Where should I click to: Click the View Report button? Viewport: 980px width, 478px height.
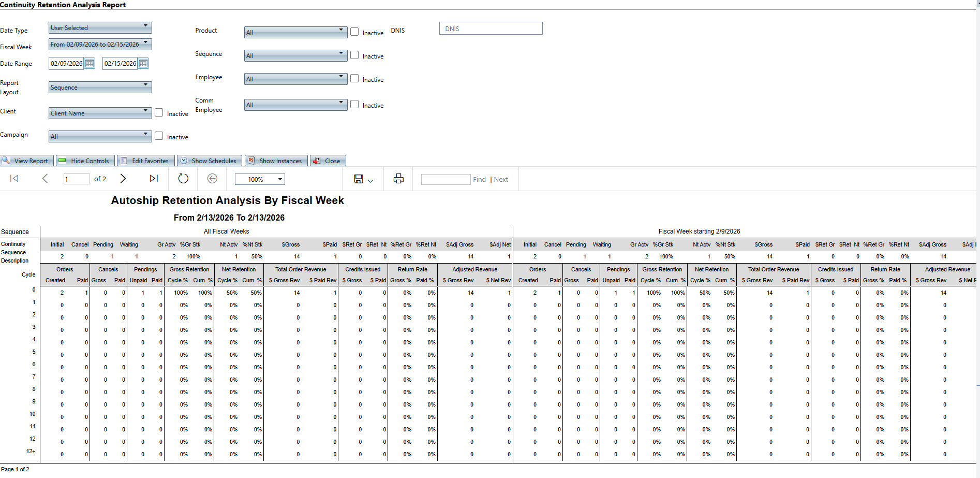(27, 161)
